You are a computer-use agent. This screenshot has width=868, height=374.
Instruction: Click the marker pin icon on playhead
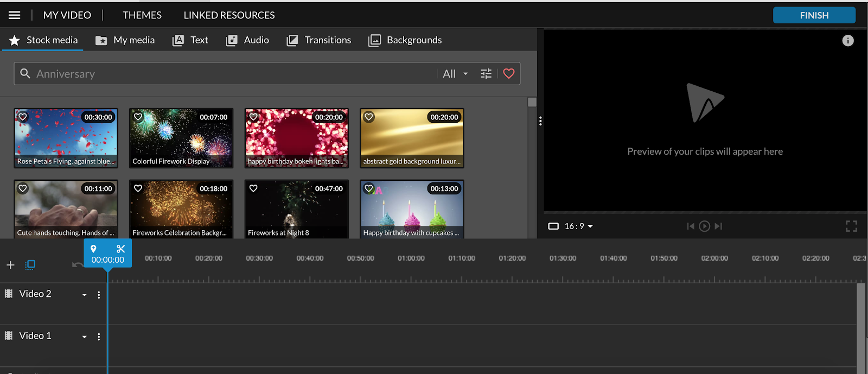[93, 249]
